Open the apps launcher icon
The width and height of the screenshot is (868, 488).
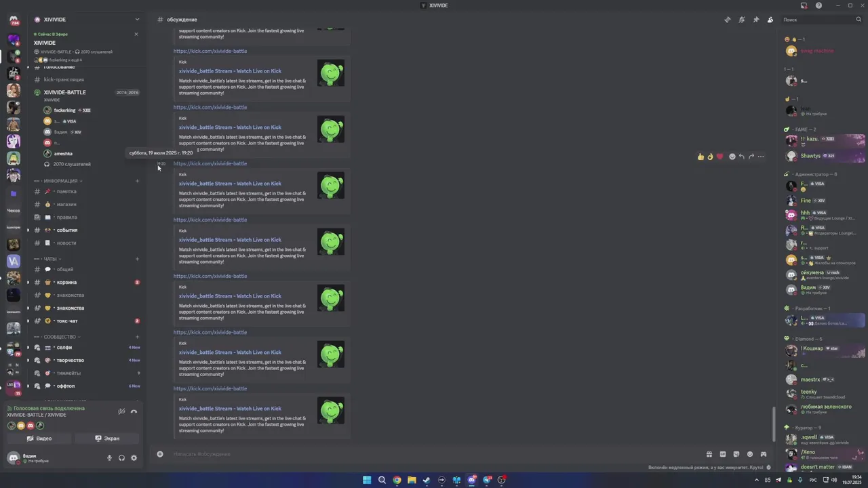pyautogui.click(x=764, y=454)
